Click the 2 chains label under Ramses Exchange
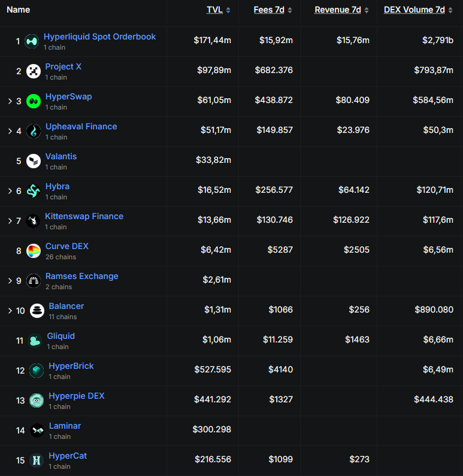463x476 pixels. [x=59, y=287]
